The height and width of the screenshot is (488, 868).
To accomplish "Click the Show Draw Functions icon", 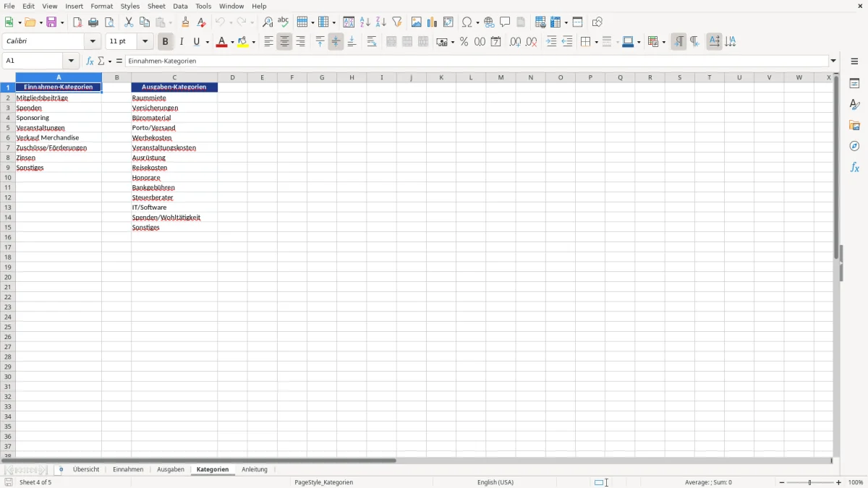I will 597,22.
